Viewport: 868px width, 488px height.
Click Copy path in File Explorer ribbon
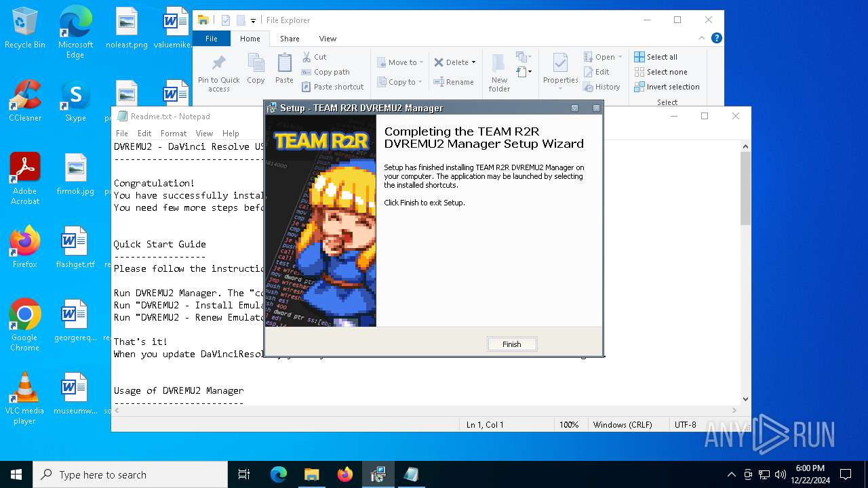point(325,72)
